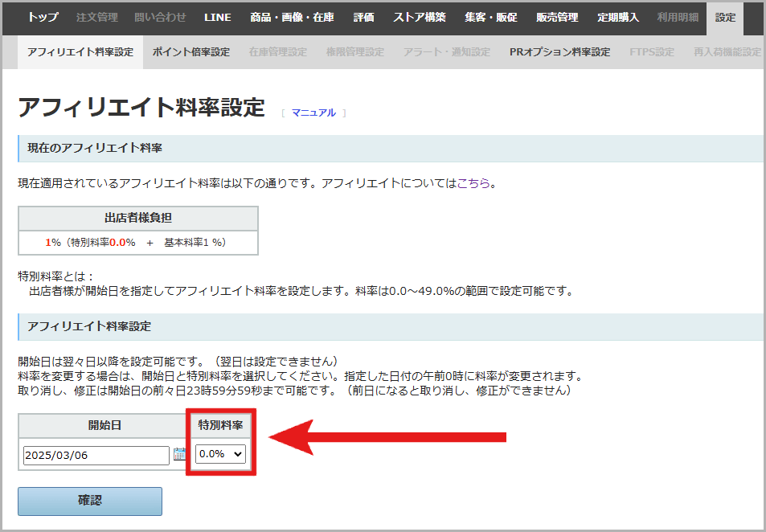766x532 pixels.
Task: Click the 現在のアフィリエイト料率 section heading
Action: (x=94, y=148)
